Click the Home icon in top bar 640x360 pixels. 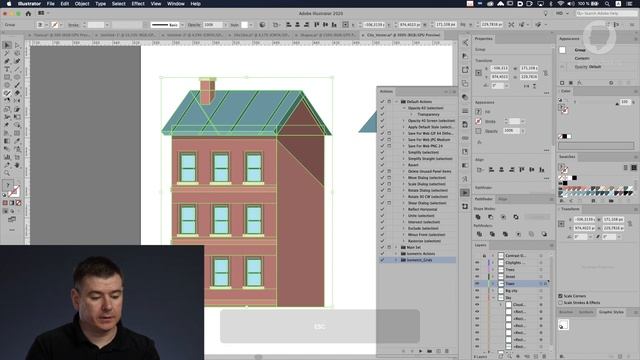click(28, 13)
